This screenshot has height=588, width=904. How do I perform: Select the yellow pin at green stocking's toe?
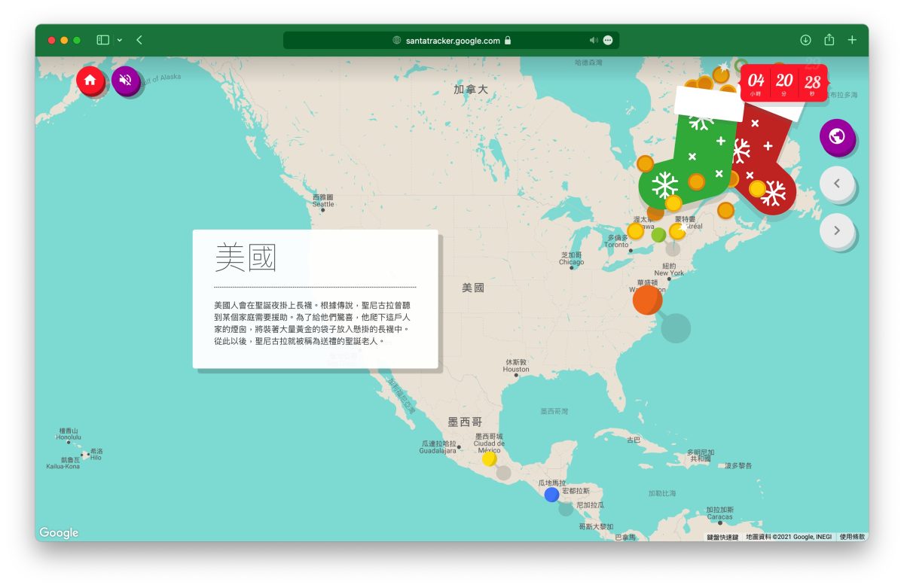pos(673,203)
